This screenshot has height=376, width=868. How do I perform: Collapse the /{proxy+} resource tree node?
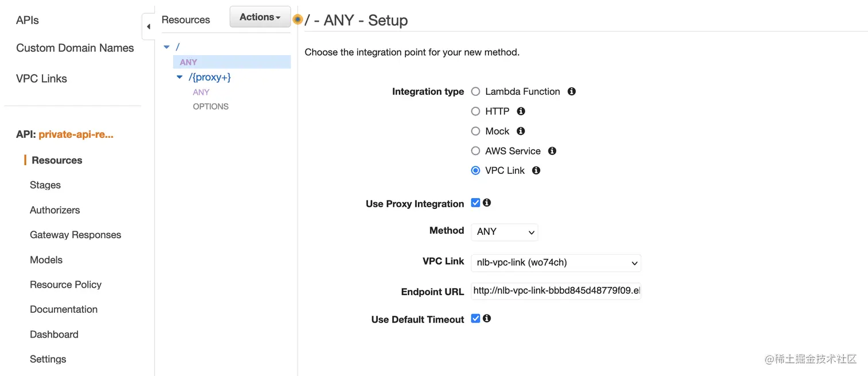(180, 77)
